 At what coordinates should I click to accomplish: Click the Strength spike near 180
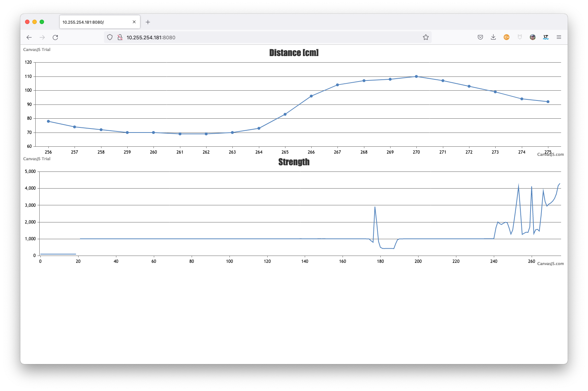pyautogui.click(x=375, y=208)
